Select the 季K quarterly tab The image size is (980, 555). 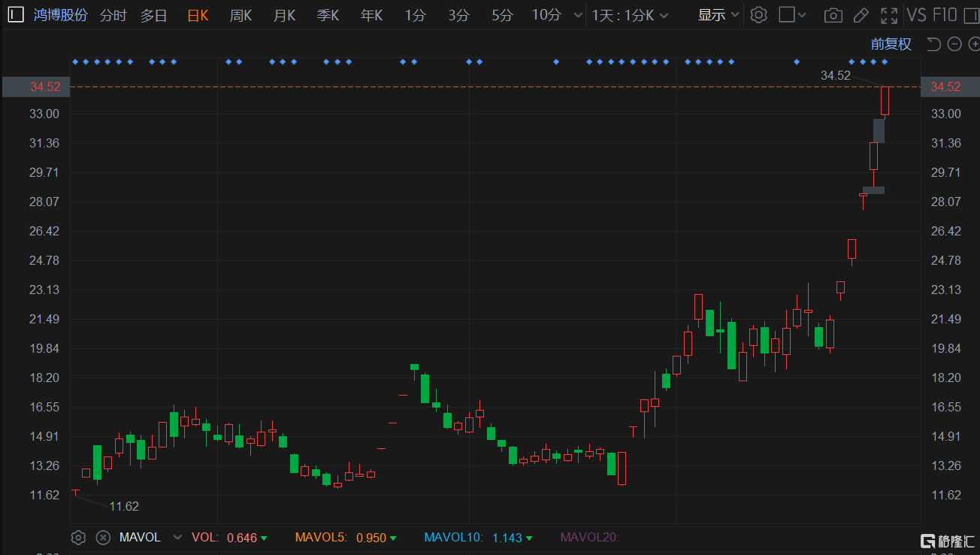pyautogui.click(x=328, y=15)
